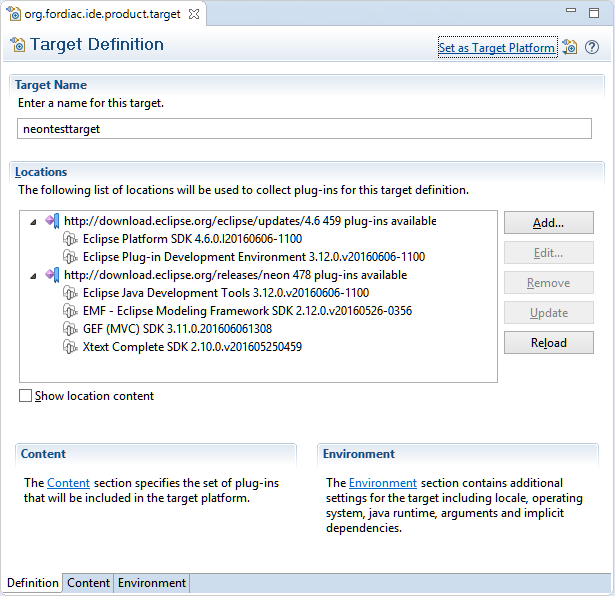Click the Remove button
Image resolution: width=615 pixels, height=596 pixels.
click(x=549, y=283)
